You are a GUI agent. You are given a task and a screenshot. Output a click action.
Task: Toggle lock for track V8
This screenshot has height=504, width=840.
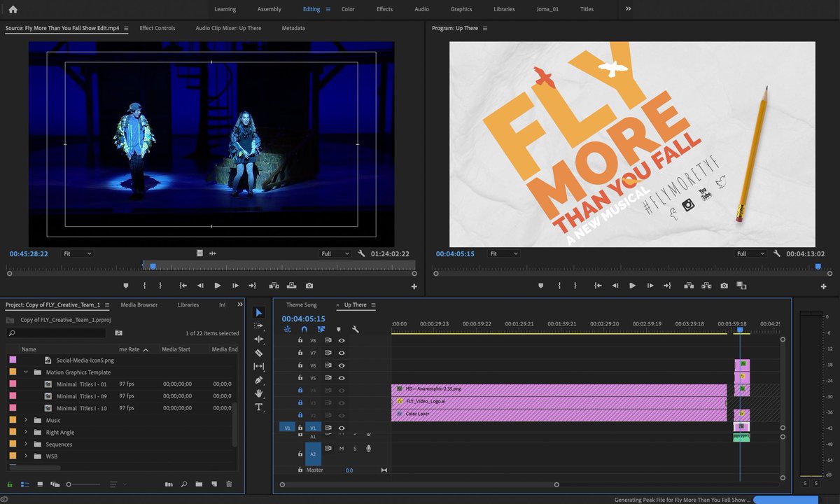point(300,340)
